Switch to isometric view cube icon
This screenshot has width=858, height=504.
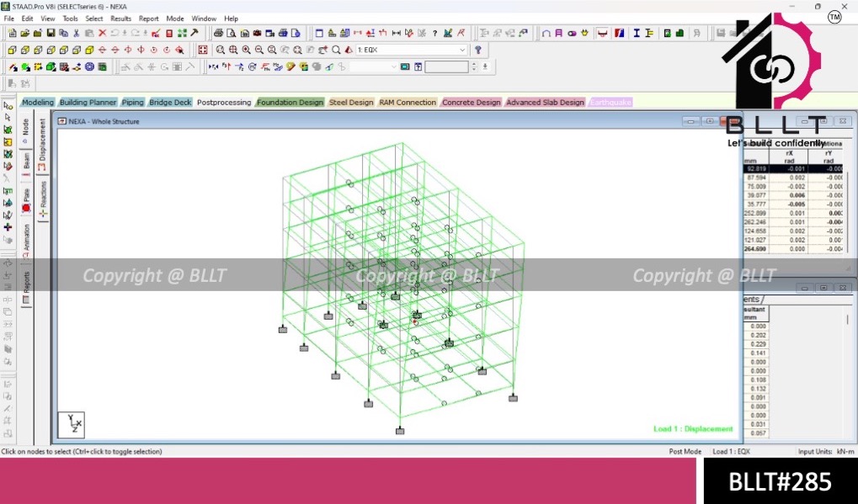tap(89, 50)
